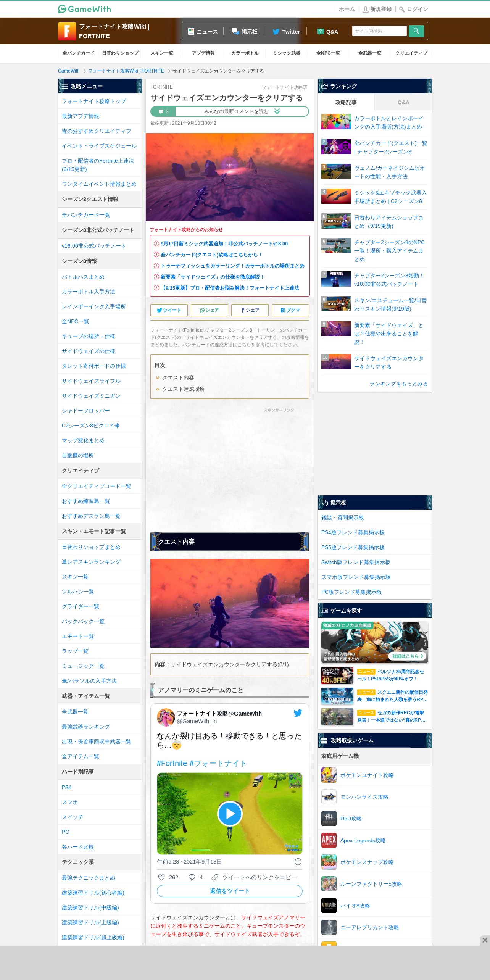Viewport: 490px width, 980px height.
Task: Click ランキングをもっとみる link
Action: [398, 384]
